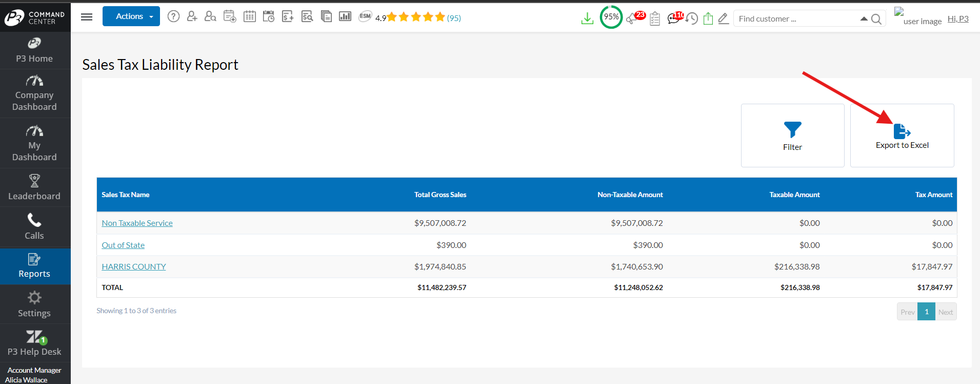Expand the Find customer dropdown arrow
Screen dimensions: 980x384
(x=864, y=19)
